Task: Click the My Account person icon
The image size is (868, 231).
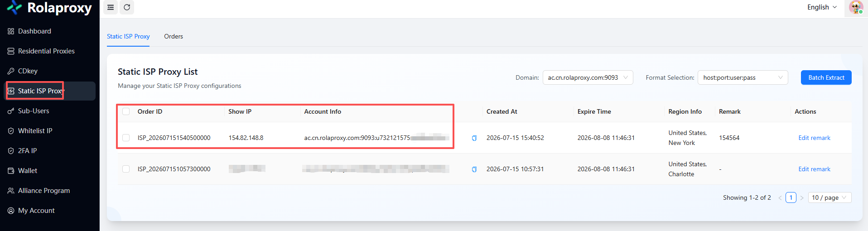Action: [x=11, y=211]
